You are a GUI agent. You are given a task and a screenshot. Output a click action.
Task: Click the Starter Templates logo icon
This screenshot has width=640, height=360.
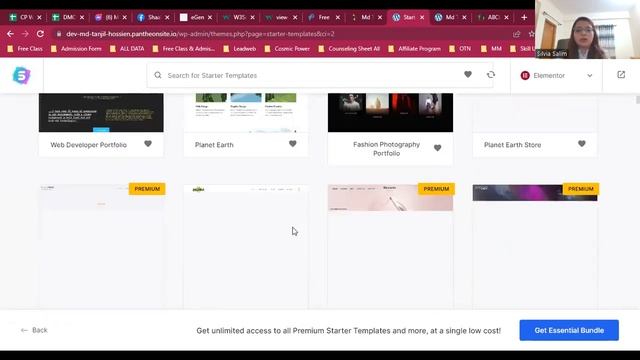pos(21,76)
